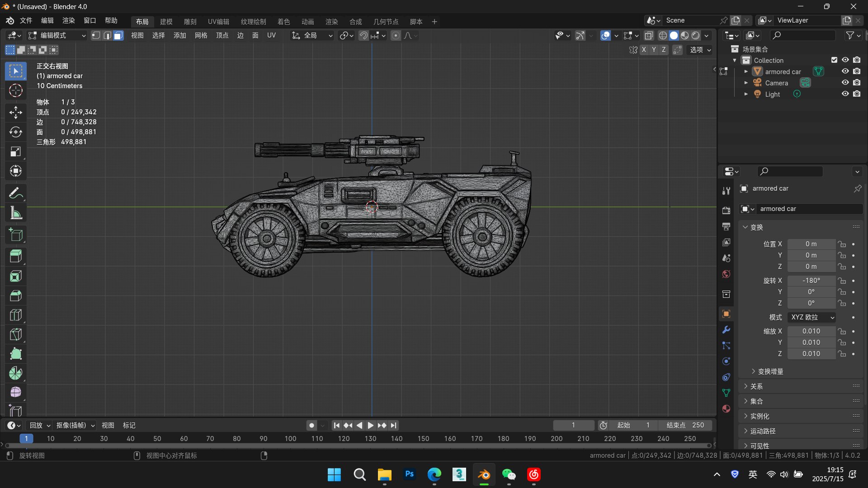Open the Object properties orange square tab
Image resolution: width=868 pixels, height=488 pixels.
pyautogui.click(x=726, y=314)
